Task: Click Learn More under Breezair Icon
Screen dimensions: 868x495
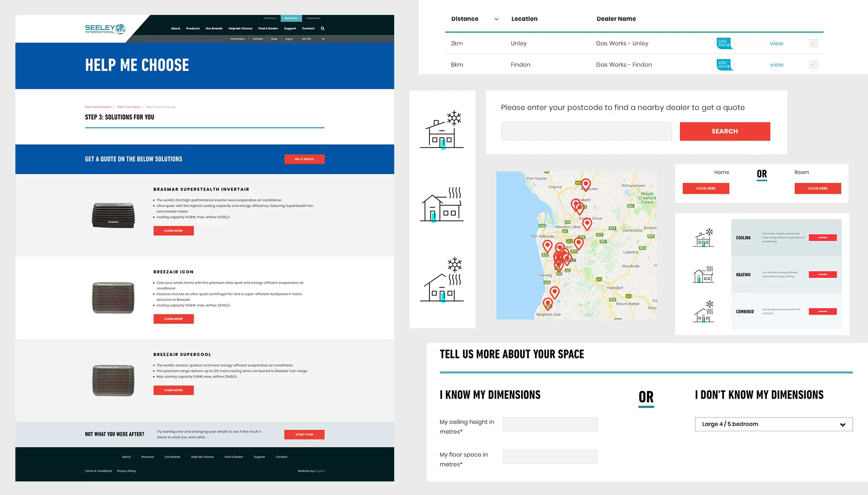Action: coord(174,319)
